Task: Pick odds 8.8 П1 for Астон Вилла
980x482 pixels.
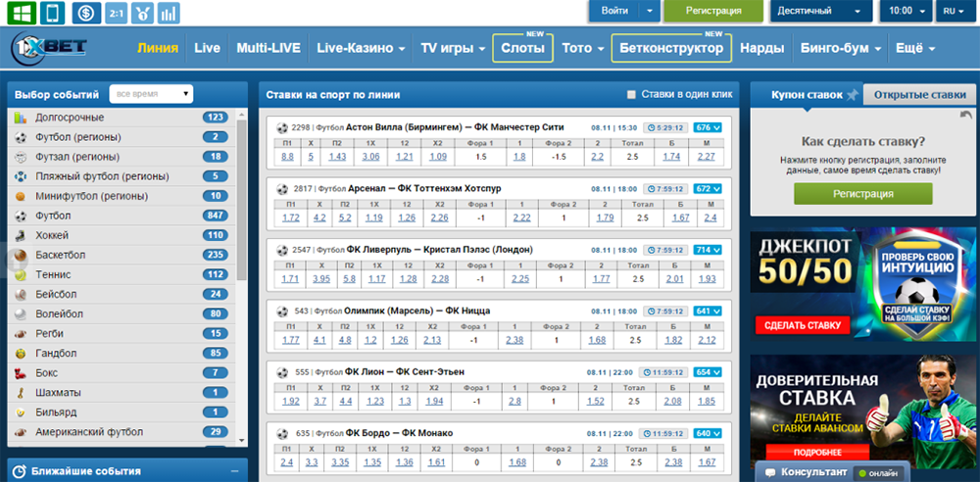Action: click(x=287, y=157)
